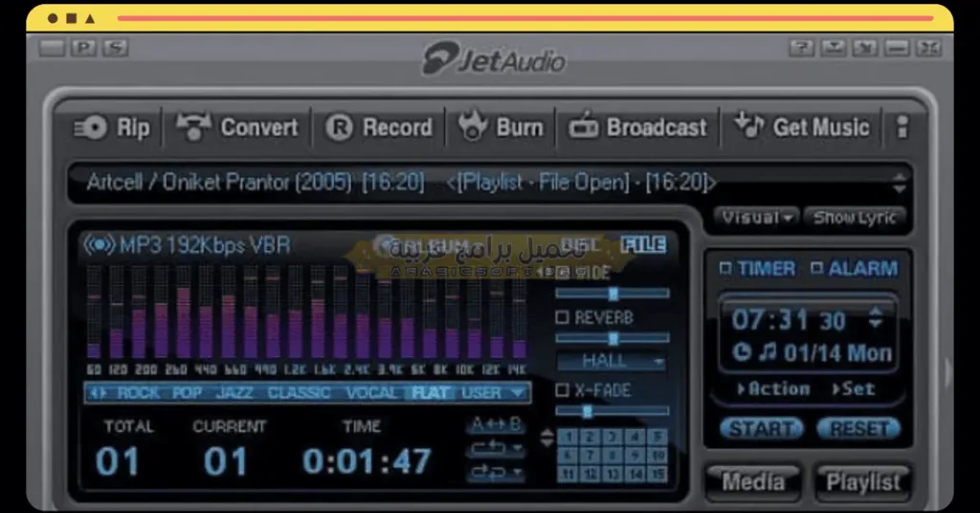Click the 07:31 clock time value
The image size is (980, 513).
point(770,320)
